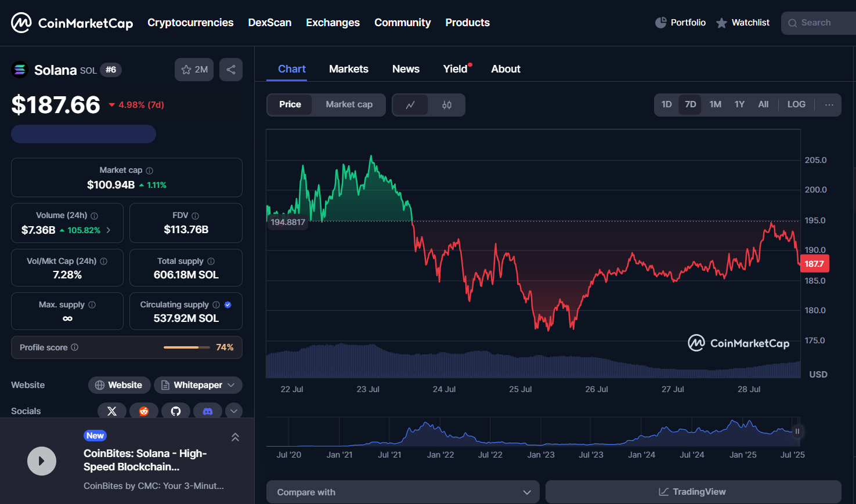856x504 pixels.
Task: Click the 187.7 current price label
Action: [815, 264]
